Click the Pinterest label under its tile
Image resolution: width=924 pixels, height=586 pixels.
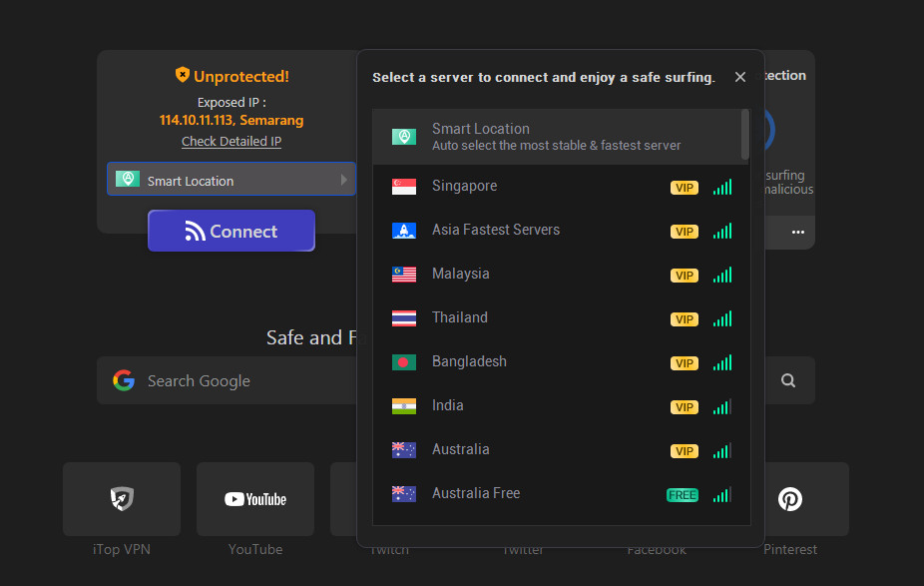coord(790,549)
